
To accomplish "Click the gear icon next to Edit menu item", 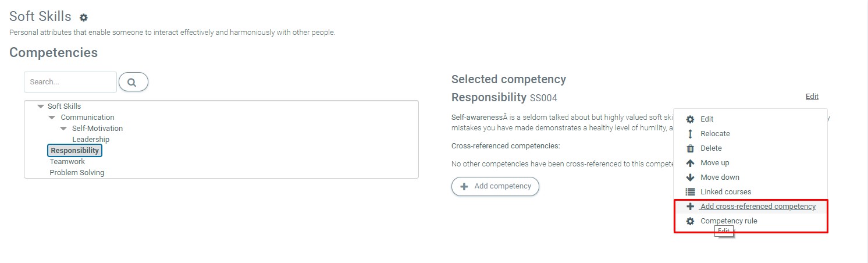I will (690, 119).
